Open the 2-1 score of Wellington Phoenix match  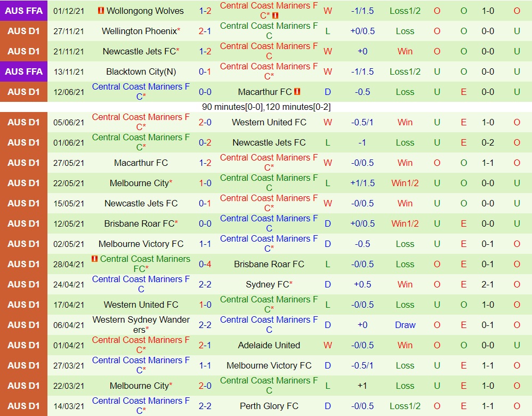[x=205, y=31]
